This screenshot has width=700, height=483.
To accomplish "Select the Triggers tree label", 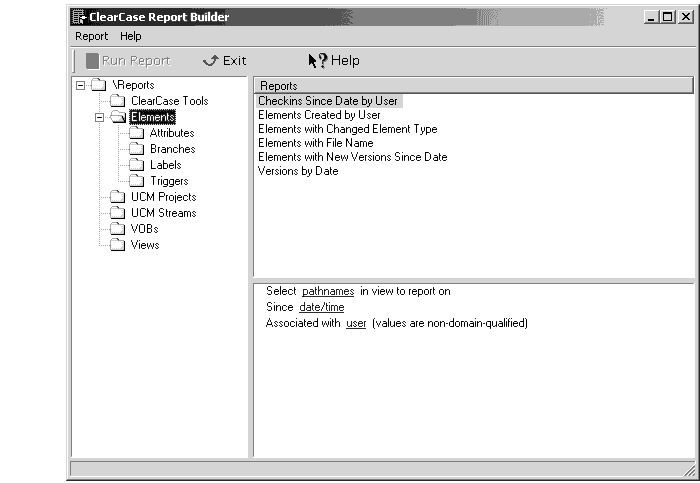I will pyautogui.click(x=169, y=181).
